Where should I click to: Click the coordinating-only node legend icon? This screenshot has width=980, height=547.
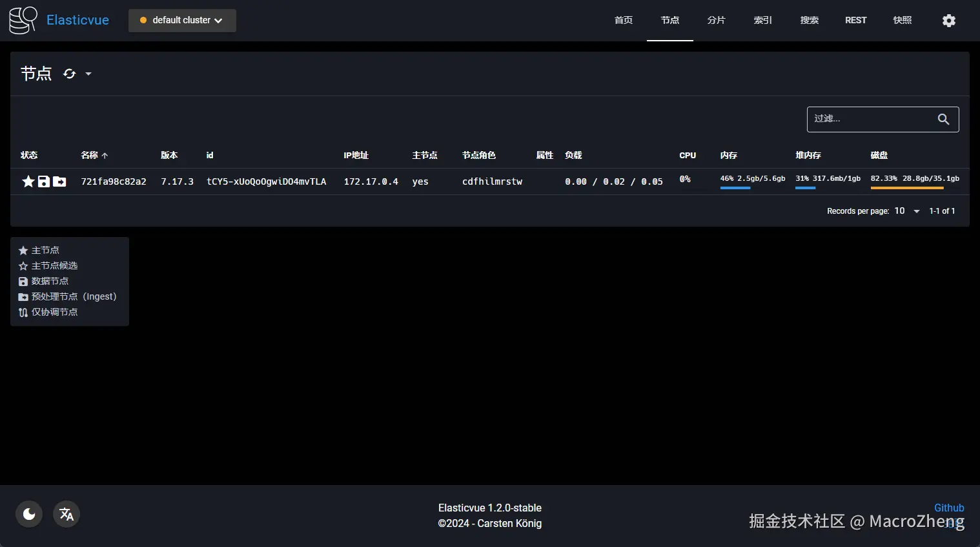23,313
